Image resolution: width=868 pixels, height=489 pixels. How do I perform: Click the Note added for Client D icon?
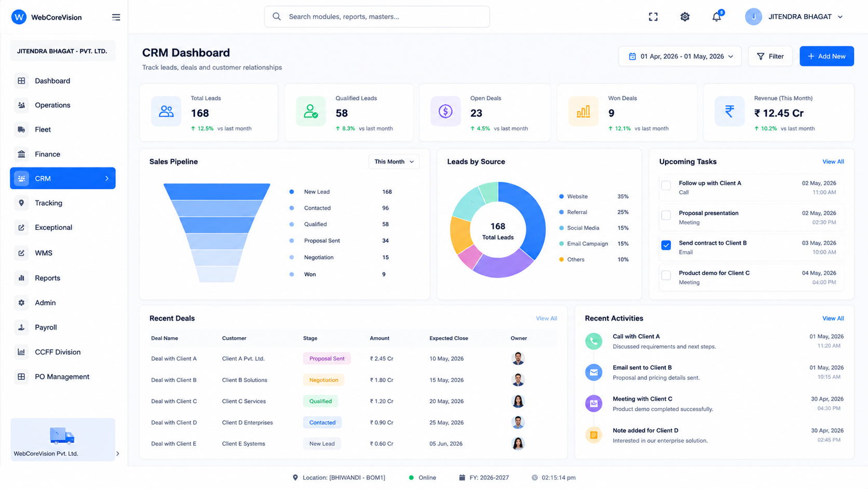593,435
